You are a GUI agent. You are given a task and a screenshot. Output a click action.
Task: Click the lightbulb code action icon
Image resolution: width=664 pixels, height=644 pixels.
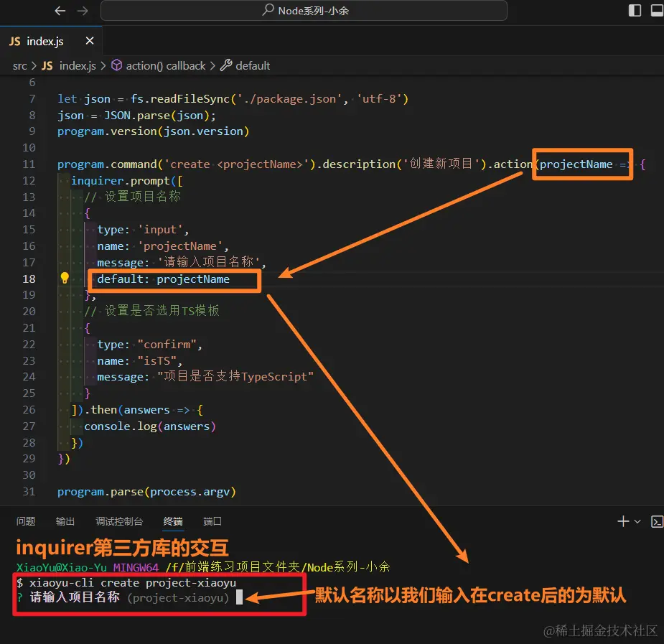pos(65,278)
